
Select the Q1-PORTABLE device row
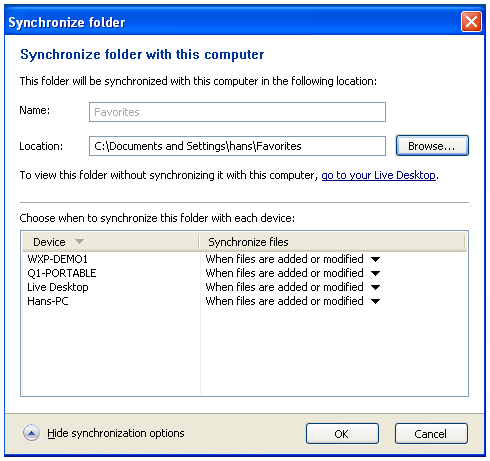point(245,273)
